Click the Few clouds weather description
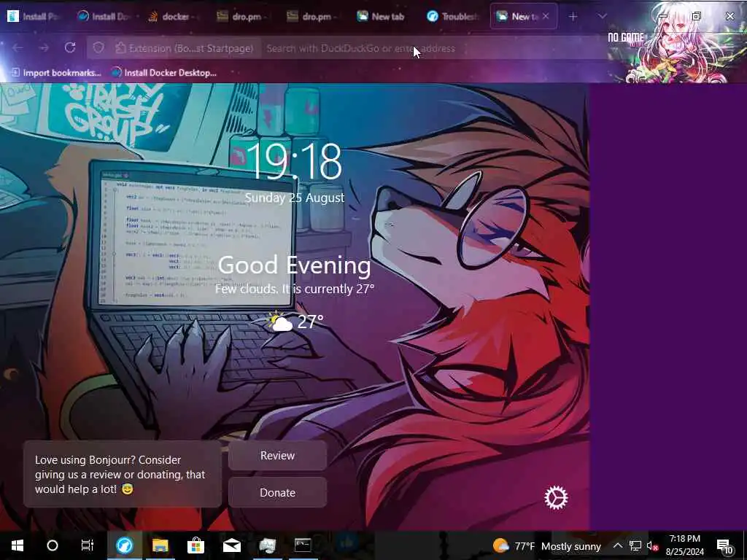 [x=295, y=289]
